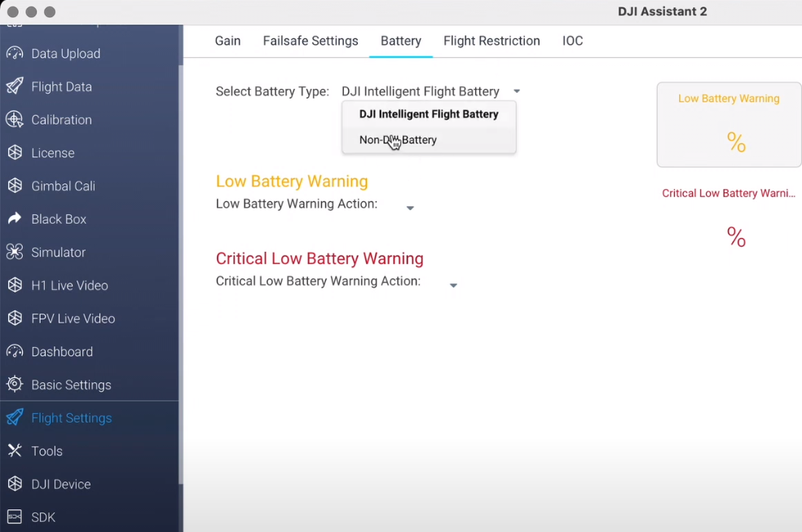The image size is (802, 532).
Task: Click the Calibration globe icon
Action: tap(15, 120)
